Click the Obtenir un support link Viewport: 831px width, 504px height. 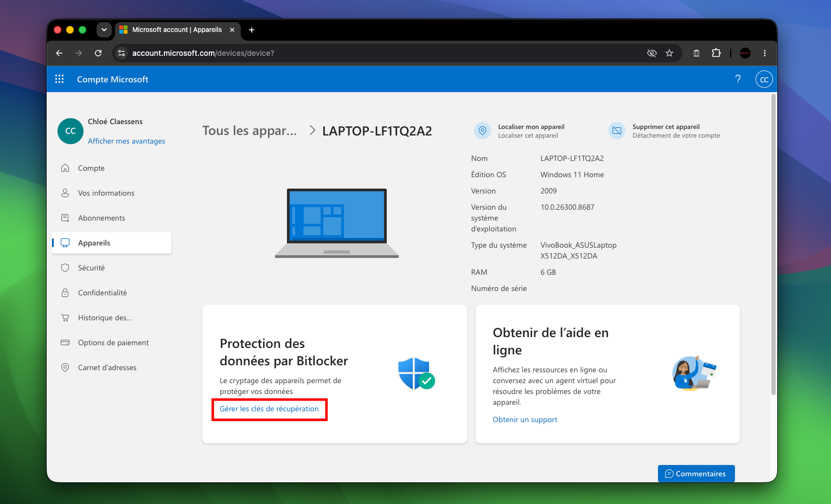click(x=525, y=419)
